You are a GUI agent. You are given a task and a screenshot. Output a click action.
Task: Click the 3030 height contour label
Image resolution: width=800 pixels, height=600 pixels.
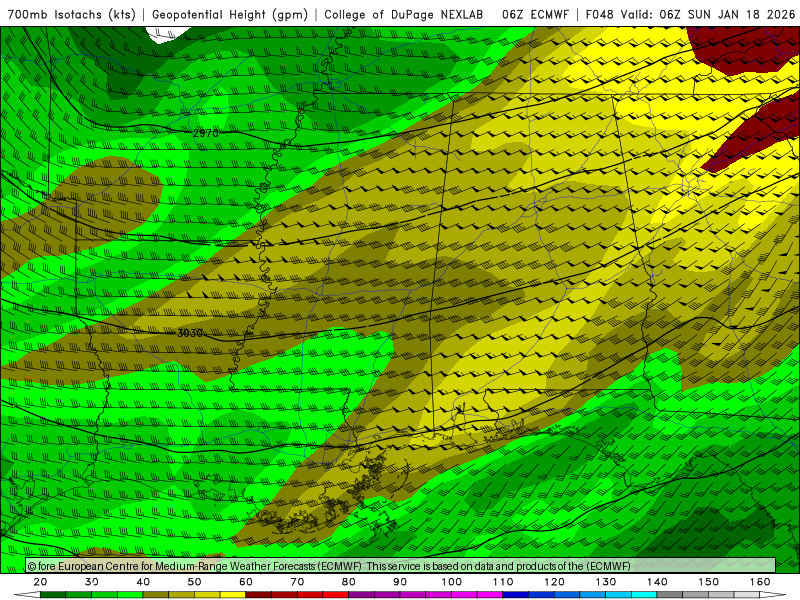click(190, 333)
